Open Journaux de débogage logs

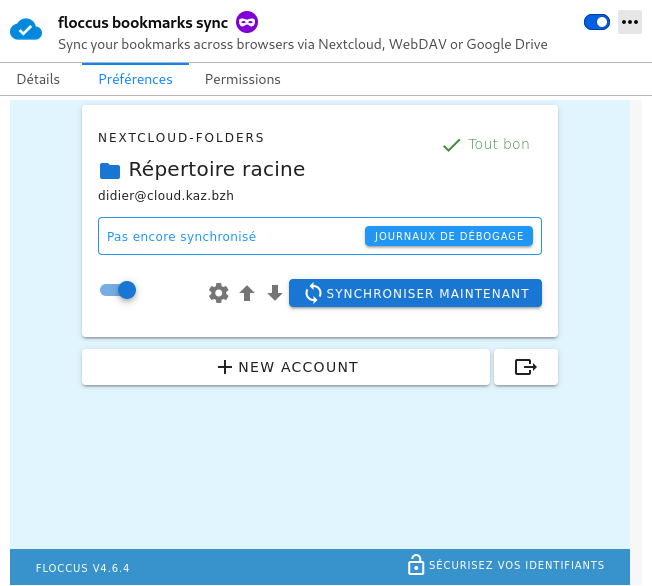tap(448, 236)
